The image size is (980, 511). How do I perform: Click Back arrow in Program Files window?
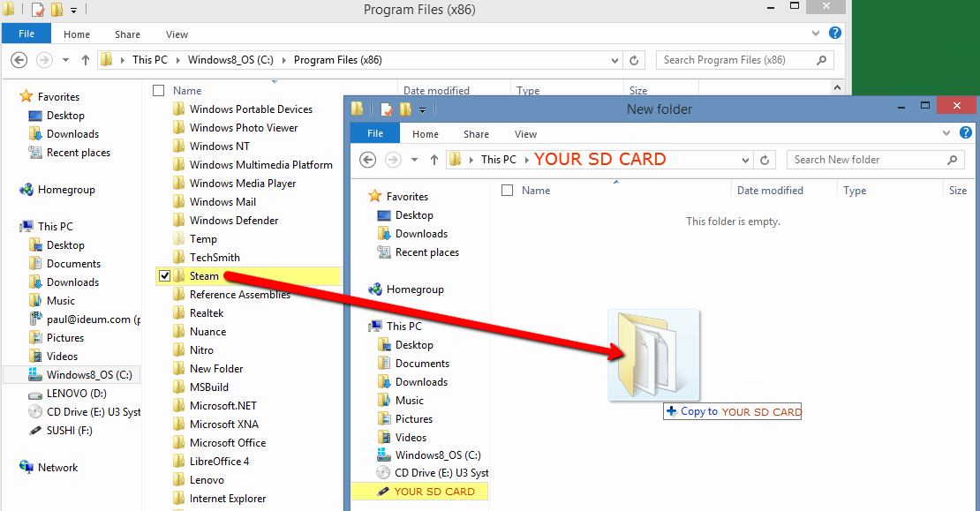tap(19, 60)
